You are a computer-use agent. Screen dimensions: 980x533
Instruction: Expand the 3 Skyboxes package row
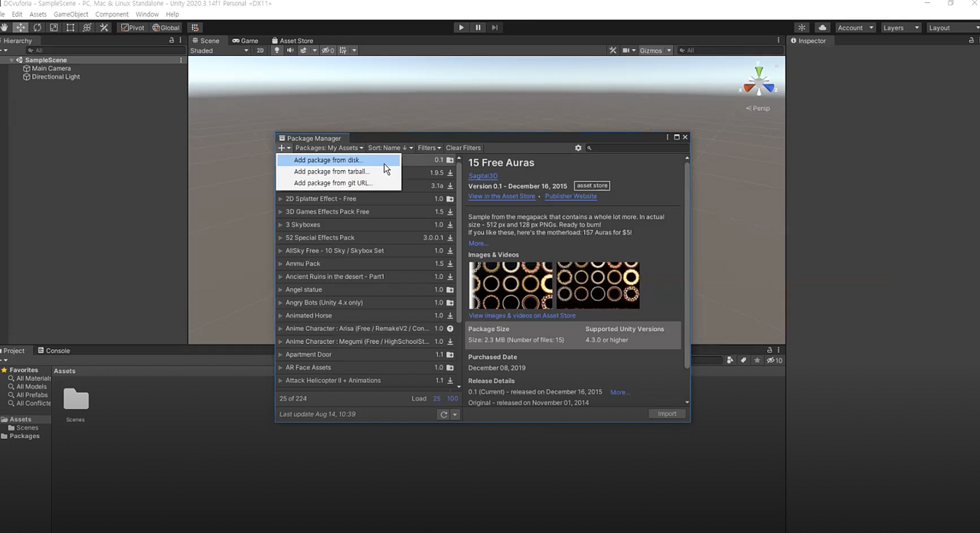point(280,224)
